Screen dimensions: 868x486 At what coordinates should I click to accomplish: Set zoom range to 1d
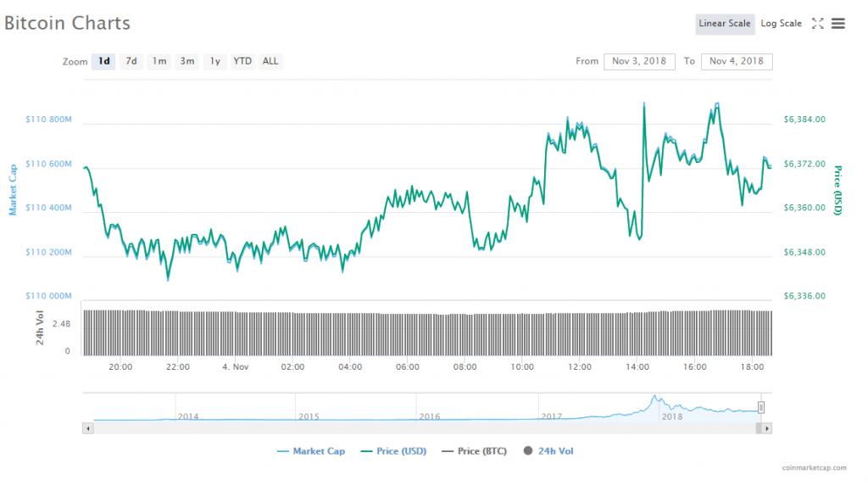103,61
